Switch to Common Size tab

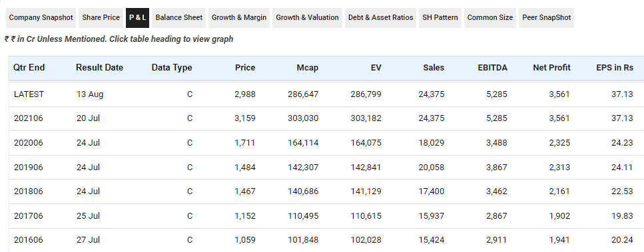click(x=490, y=17)
